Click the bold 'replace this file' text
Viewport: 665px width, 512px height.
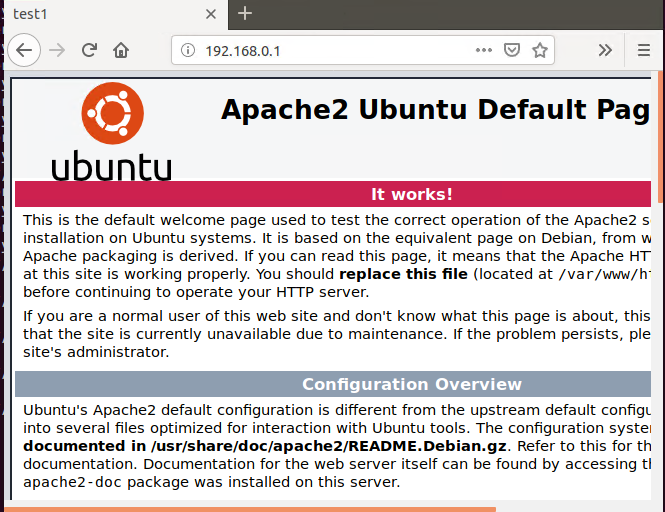pyautogui.click(x=403, y=274)
